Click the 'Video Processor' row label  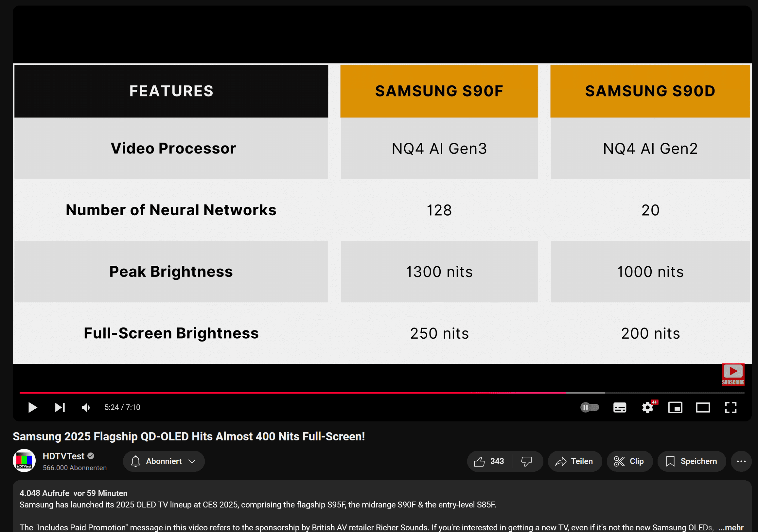point(173,148)
